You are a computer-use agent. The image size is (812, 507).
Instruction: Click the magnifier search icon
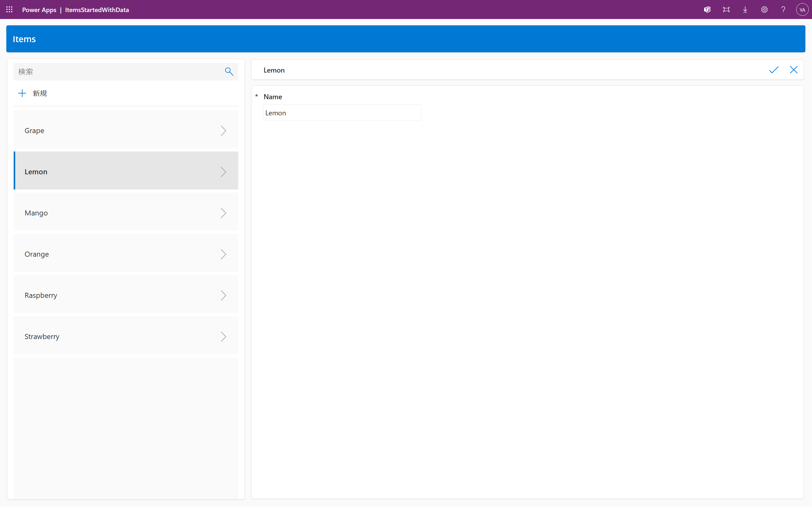coord(229,71)
